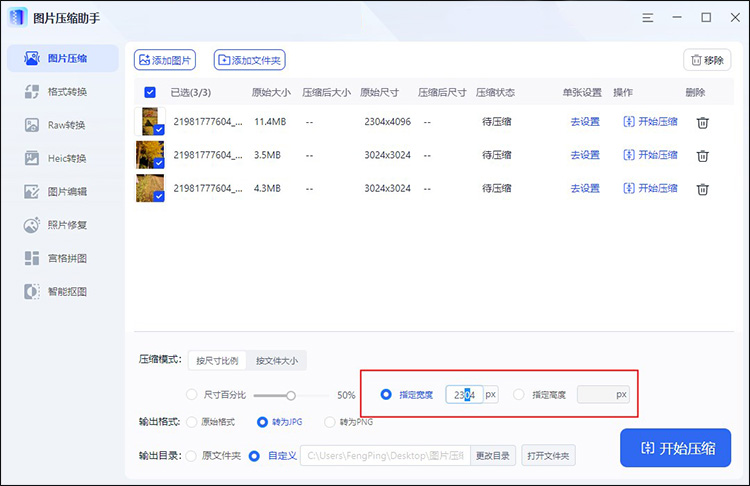750x486 pixels.
Task: Click 开始压缩 for the 4.3MB image
Action: (650, 188)
